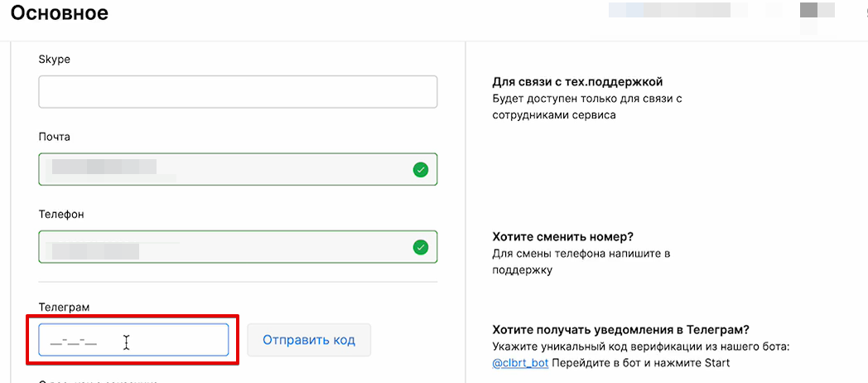Click heading Хотите сменить номер?
The width and height of the screenshot is (868, 383).
(562, 236)
